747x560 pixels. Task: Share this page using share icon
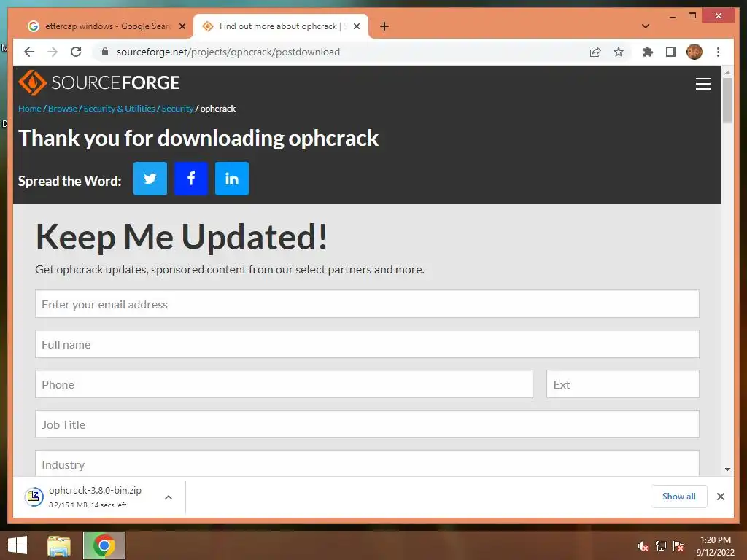pyautogui.click(x=595, y=52)
